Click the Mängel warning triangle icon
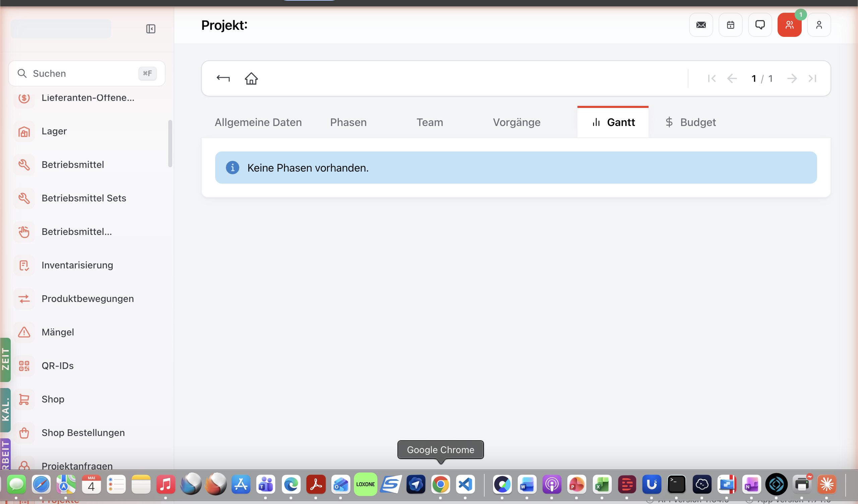This screenshot has width=858, height=504. point(24,332)
